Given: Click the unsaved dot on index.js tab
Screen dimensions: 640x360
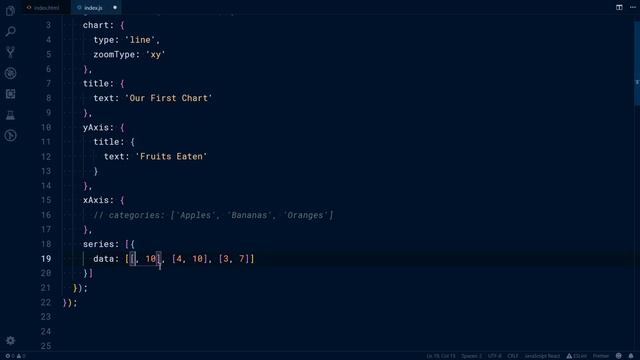Looking at the screenshot, I should point(115,7).
